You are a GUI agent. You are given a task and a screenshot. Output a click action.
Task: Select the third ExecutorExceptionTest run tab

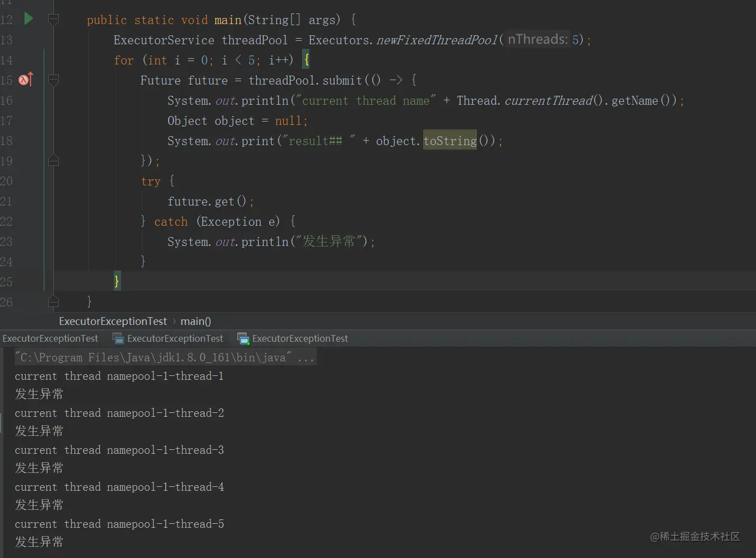click(x=293, y=338)
